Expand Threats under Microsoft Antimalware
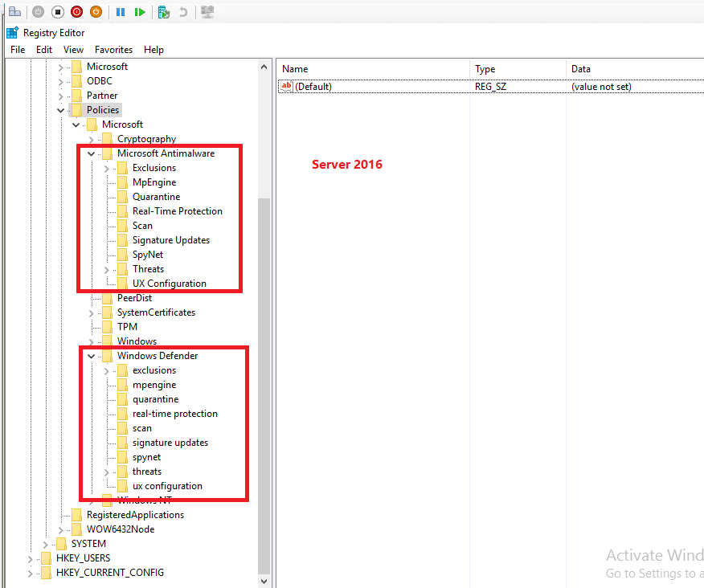Image resolution: width=704 pixels, height=588 pixels. [107, 270]
